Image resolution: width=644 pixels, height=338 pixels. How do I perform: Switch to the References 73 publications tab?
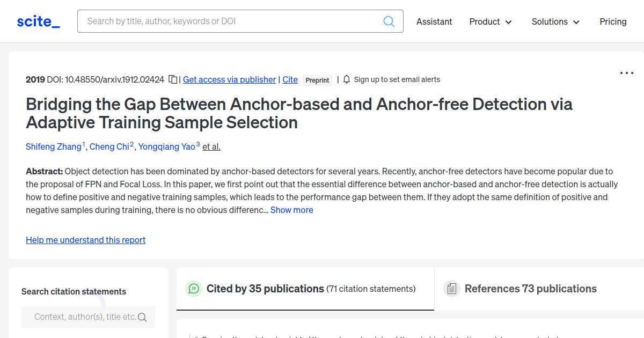530,289
